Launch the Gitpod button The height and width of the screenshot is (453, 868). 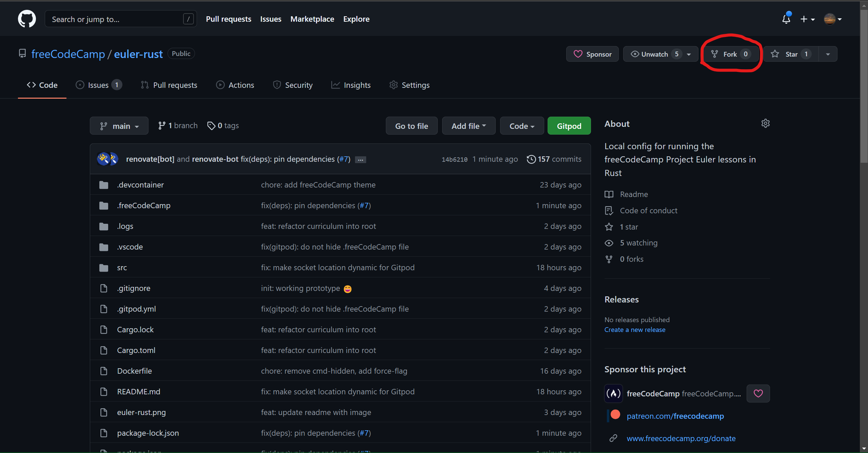569,126
